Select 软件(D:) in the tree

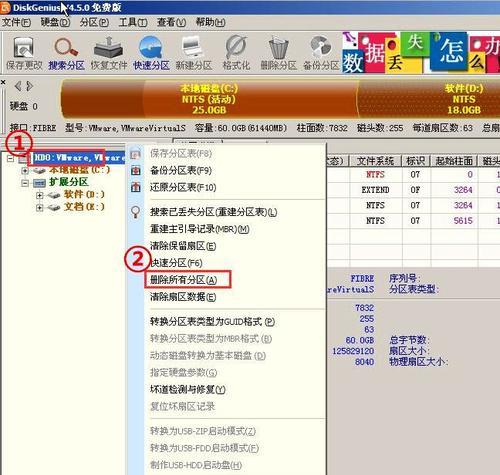pos(84,194)
